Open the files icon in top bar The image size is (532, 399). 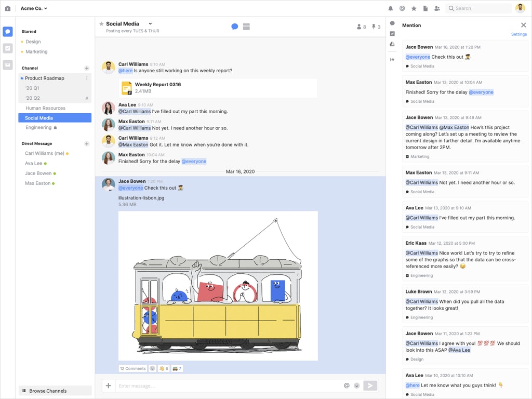(425, 8)
